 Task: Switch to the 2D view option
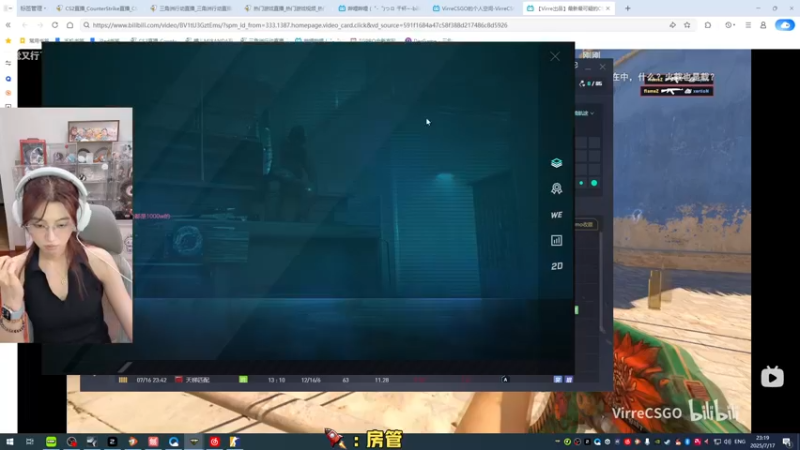click(x=556, y=266)
